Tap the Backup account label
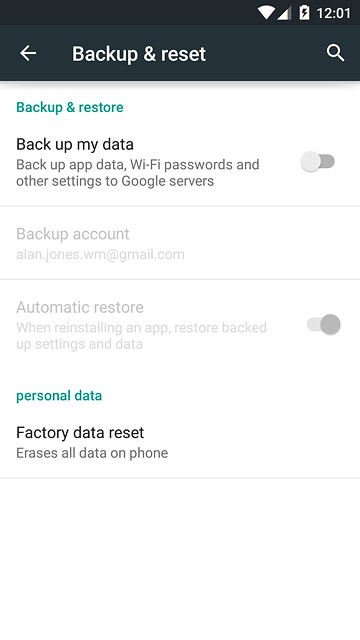This screenshot has width=360, height=640. pos(73,234)
